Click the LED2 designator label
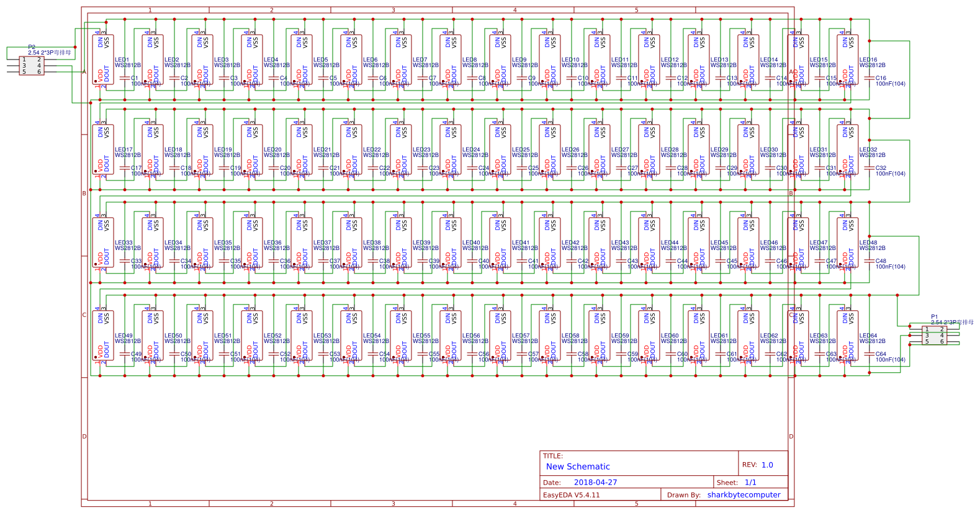Screen dimensions: 980x513 (172, 60)
